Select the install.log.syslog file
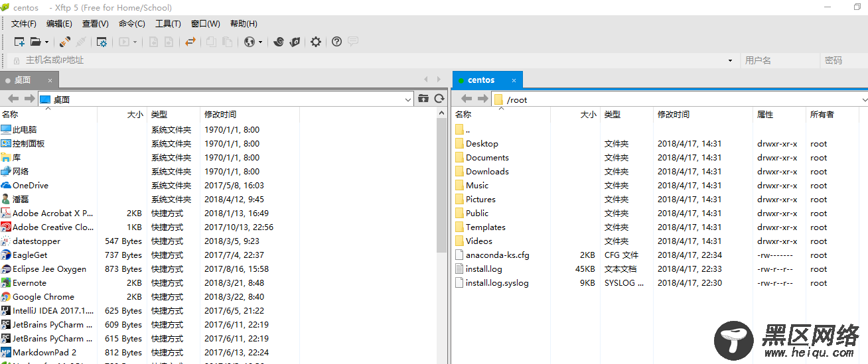The height and width of the screenshot is (364, 868). click(492, 283)
